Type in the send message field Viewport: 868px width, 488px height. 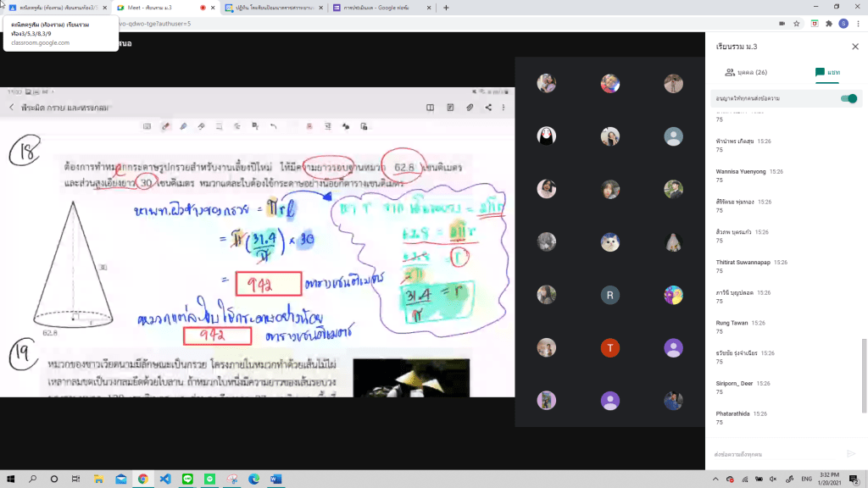[776, 454]
